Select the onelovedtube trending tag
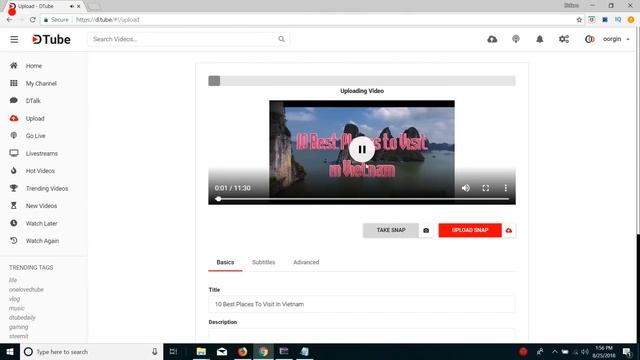 click(x=26, y=289)
